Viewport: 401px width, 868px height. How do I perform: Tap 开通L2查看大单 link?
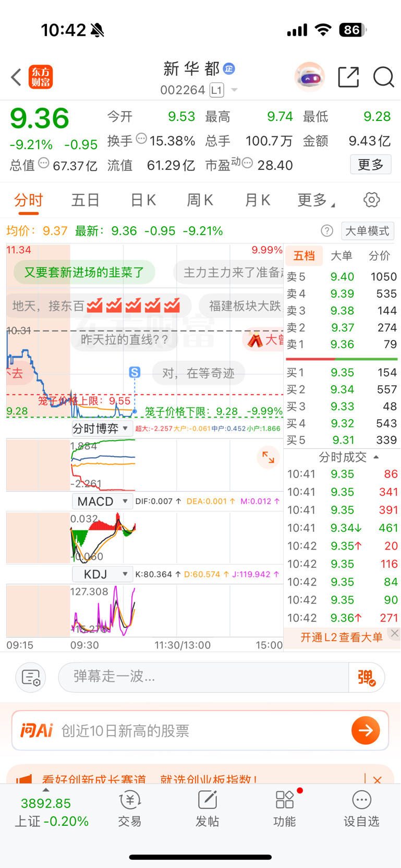342,637
